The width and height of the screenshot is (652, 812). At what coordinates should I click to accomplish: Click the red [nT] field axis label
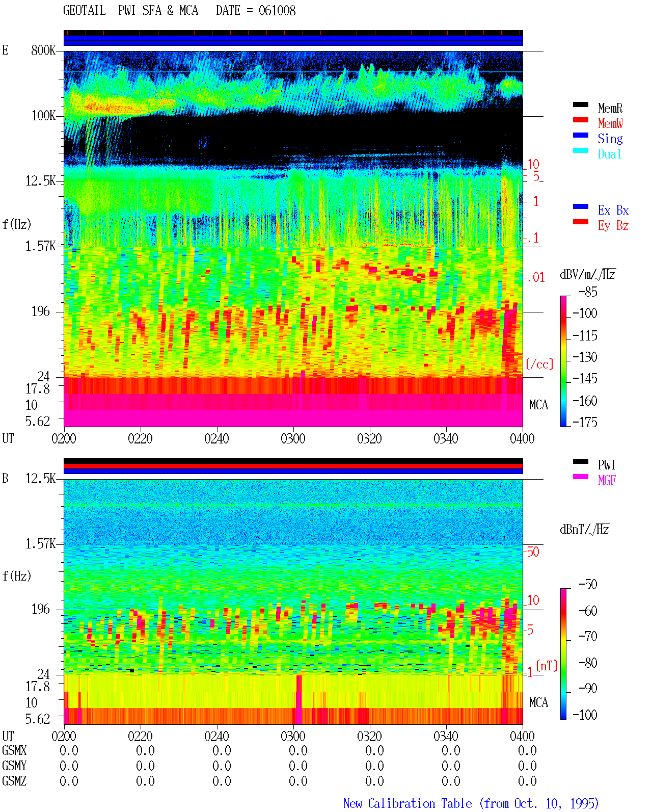pyautogui.click(x=547, y=666)
